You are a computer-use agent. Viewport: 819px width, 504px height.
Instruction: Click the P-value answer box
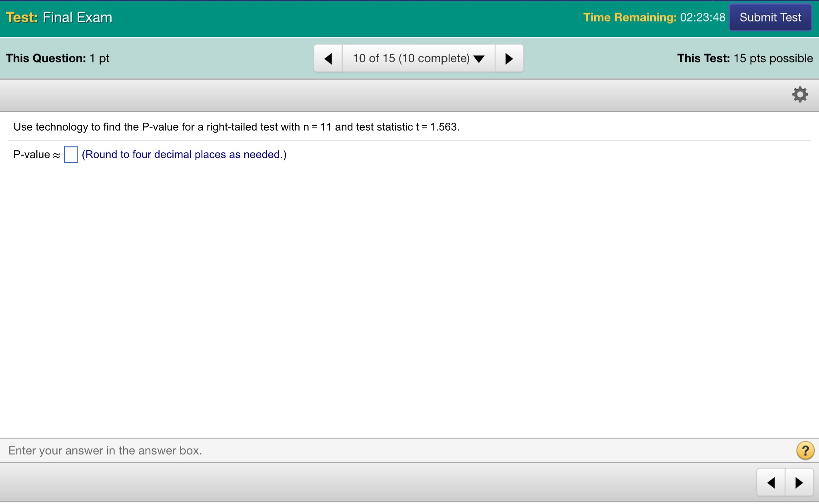[x=71, y=155]
